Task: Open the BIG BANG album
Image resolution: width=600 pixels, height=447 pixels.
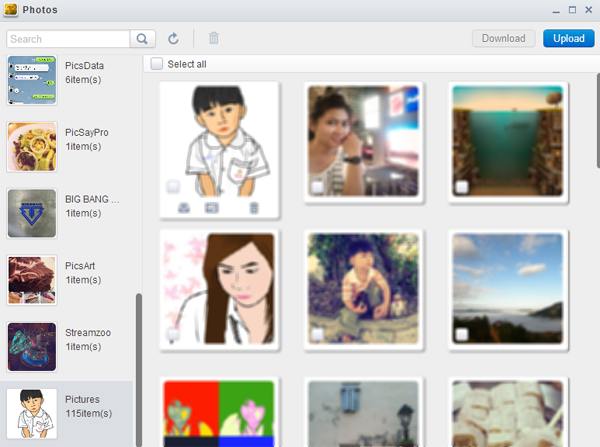Action: 67,213
